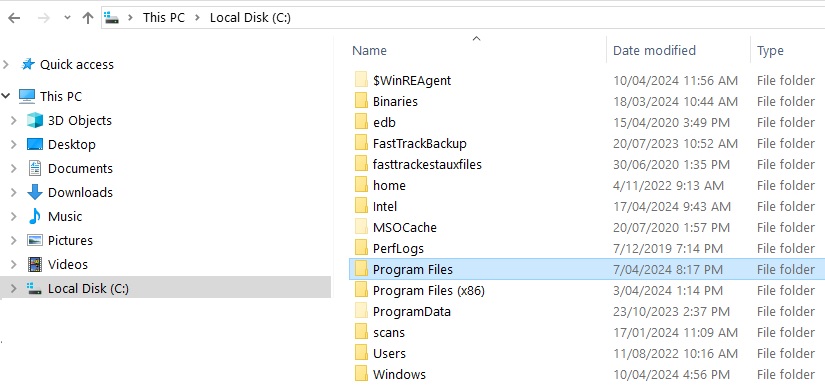
Task: Click the FastTrackBackup folder name
Action: click(419, 144)
